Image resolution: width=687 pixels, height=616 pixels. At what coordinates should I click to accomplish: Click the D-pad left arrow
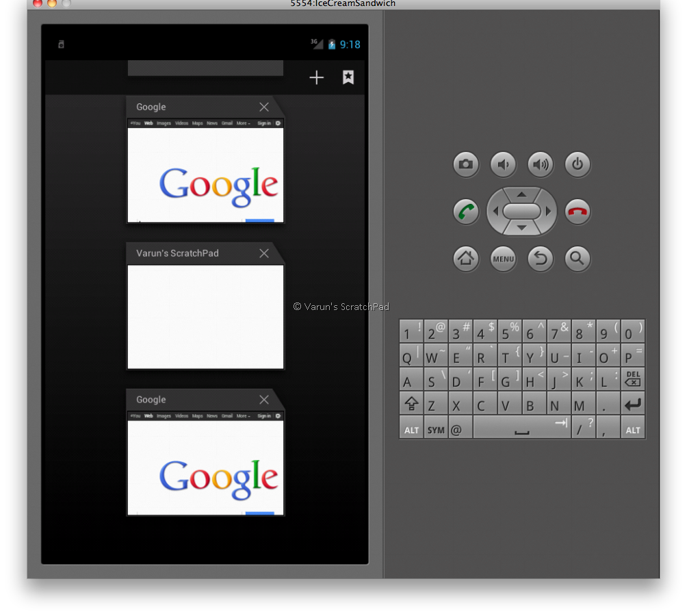point(495,211)
